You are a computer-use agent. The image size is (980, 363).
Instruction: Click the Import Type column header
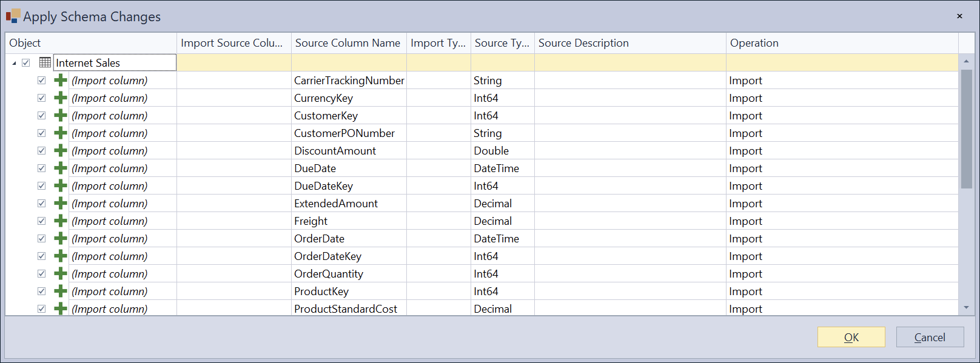click(438, 43)
